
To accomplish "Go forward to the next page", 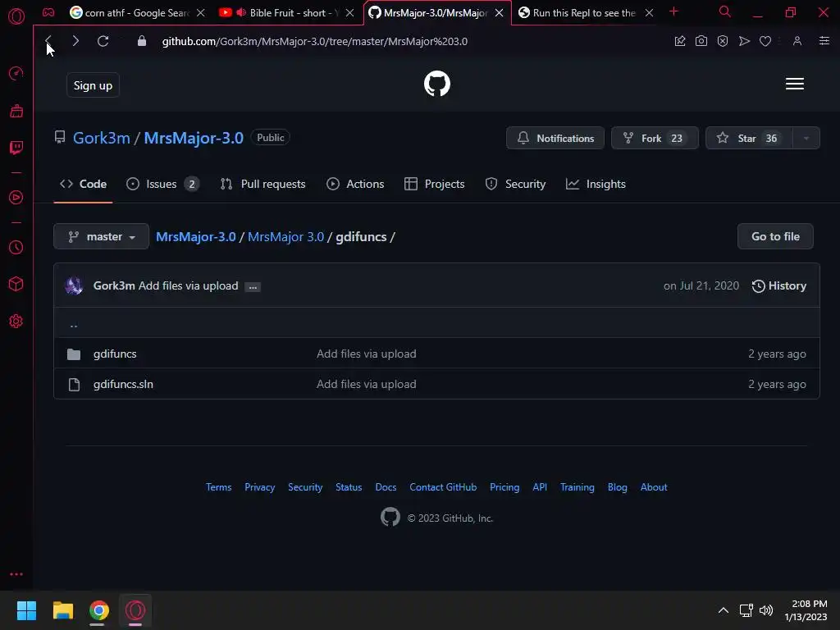I will click(75, 41).
